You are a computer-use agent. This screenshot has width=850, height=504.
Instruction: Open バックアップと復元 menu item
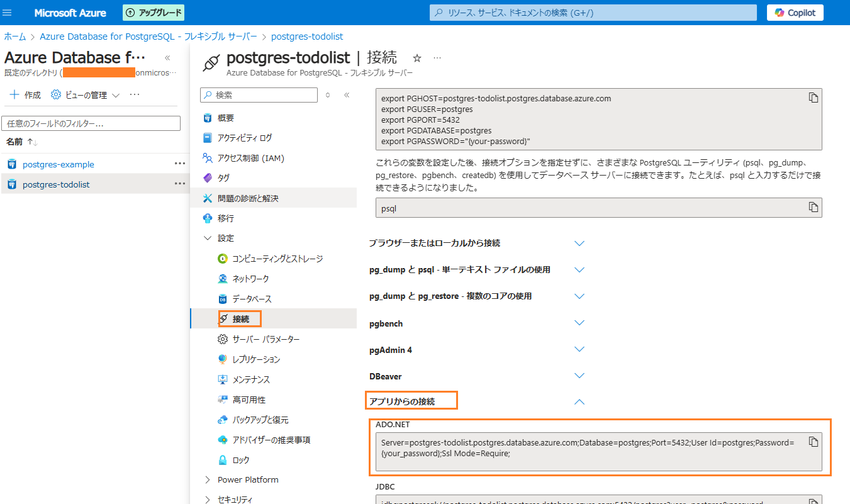[x=260, y=420]
